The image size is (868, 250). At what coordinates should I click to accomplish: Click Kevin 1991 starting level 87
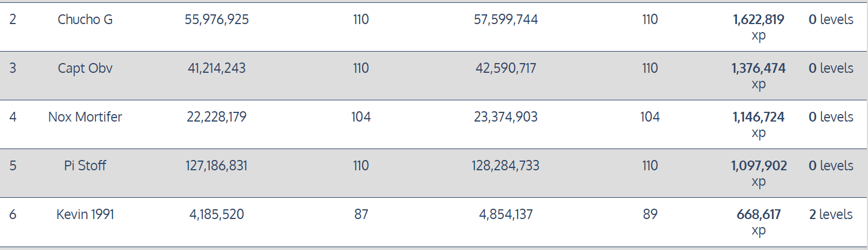click(x=361, y=214)
